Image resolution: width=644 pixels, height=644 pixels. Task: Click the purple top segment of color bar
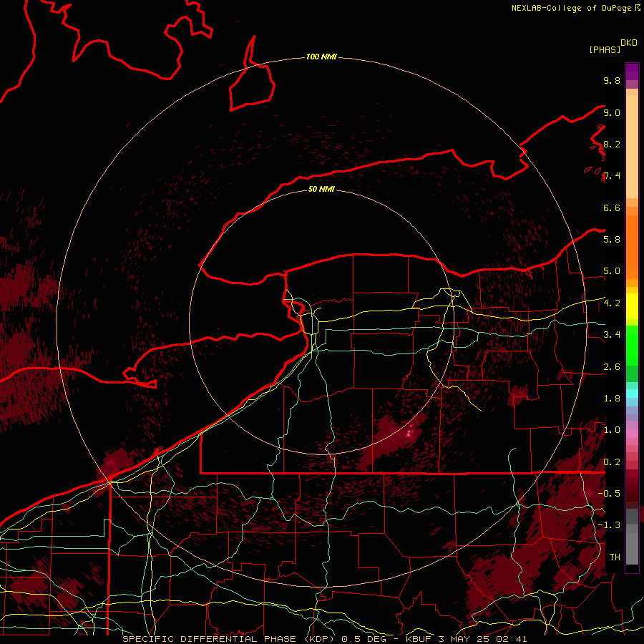pyautogui.click(x=632, y=72)
